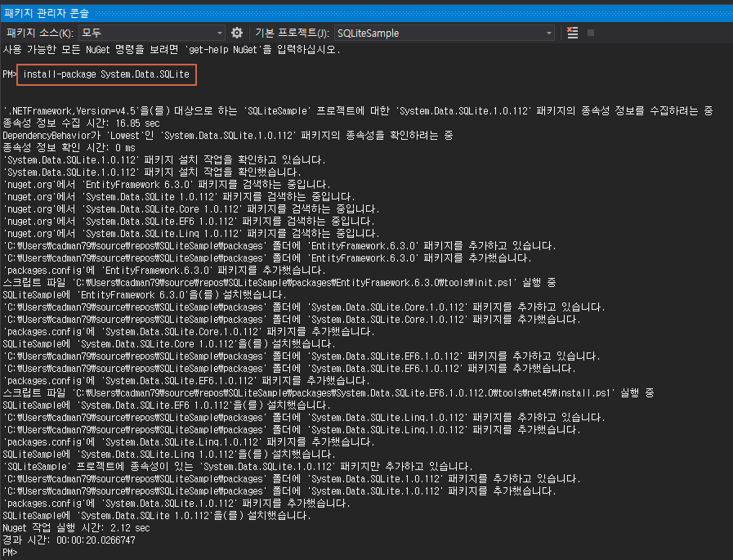Click the nuget.org System.Data.SQLite.Core 1.0.112 search line
Image resolution: width=733 pixels, height=560 pixels.
point(192,209)
